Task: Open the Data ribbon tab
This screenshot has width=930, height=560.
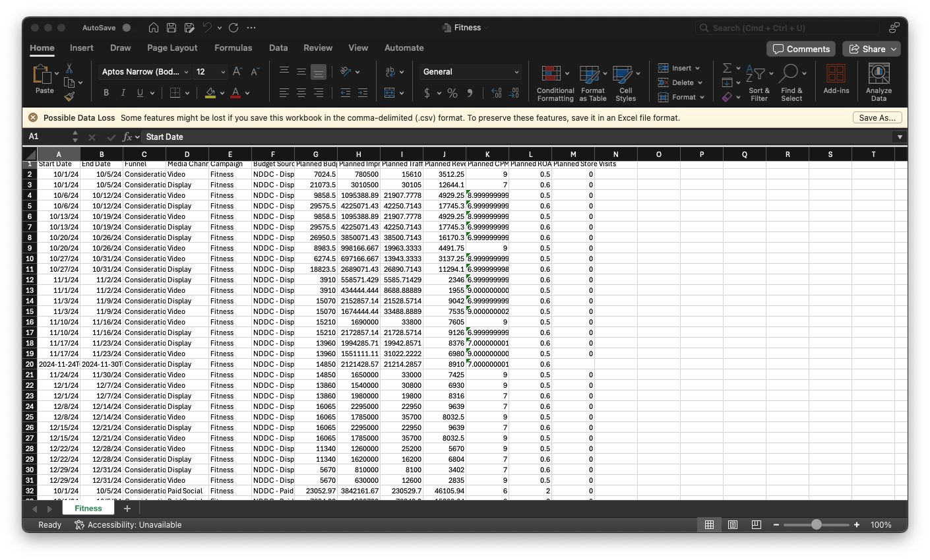Action: [278, 47]
